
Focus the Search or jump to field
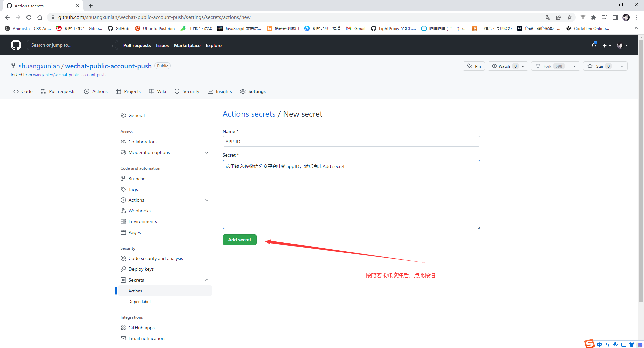pos(72,45)
